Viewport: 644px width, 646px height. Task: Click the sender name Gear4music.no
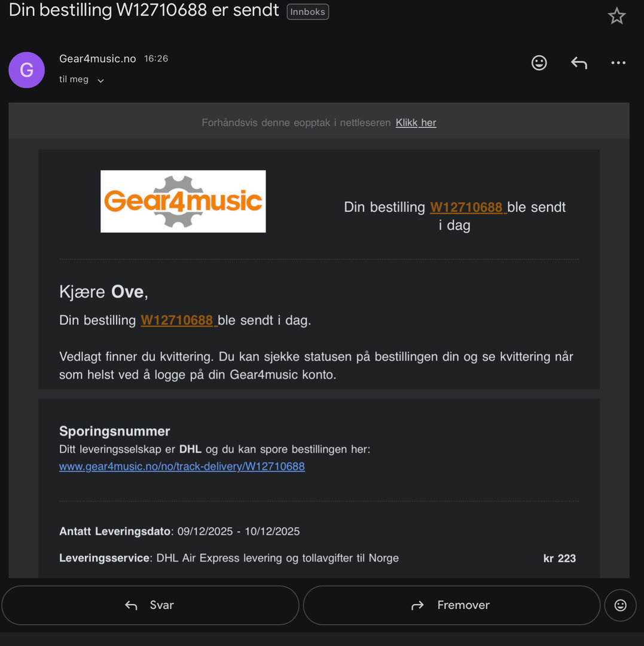pyautogui.click(x=97, y=59)
